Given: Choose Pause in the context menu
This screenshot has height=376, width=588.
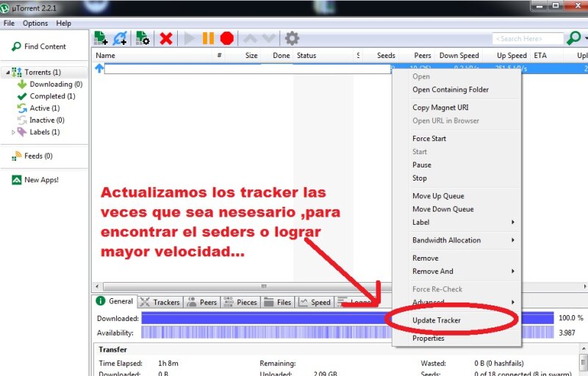Looking at the screenshot, I should [x=421, y=164].
